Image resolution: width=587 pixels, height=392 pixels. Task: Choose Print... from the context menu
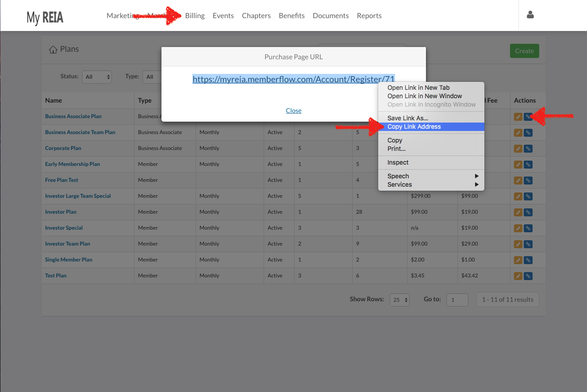tap(431, 149)
